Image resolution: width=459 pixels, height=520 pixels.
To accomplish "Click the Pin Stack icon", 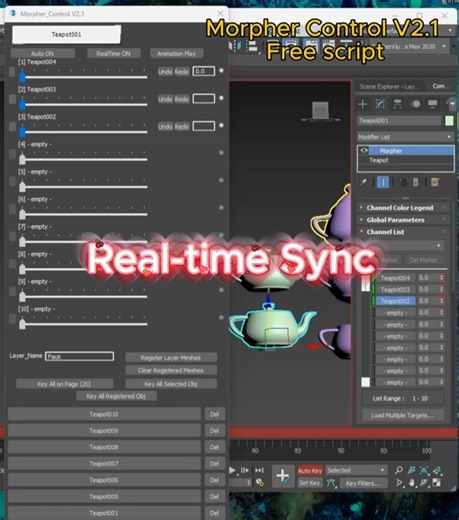I will [363, 182].
